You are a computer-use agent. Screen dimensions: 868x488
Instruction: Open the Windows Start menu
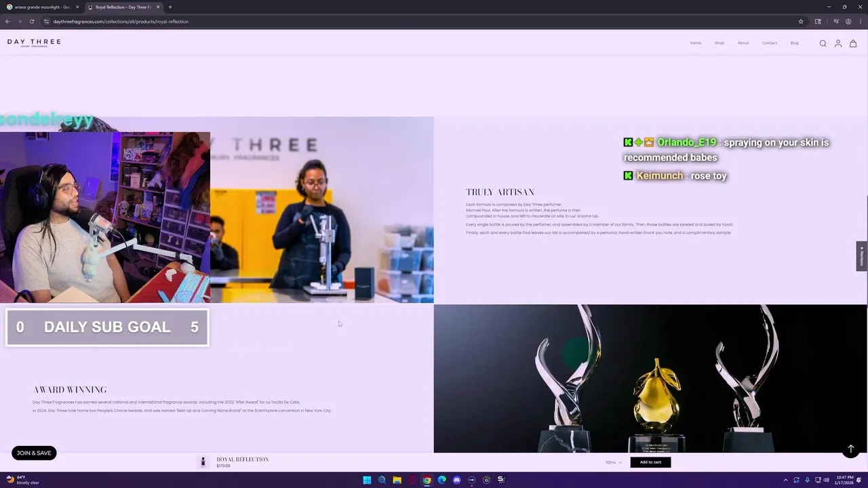click(x=367, y=480)
